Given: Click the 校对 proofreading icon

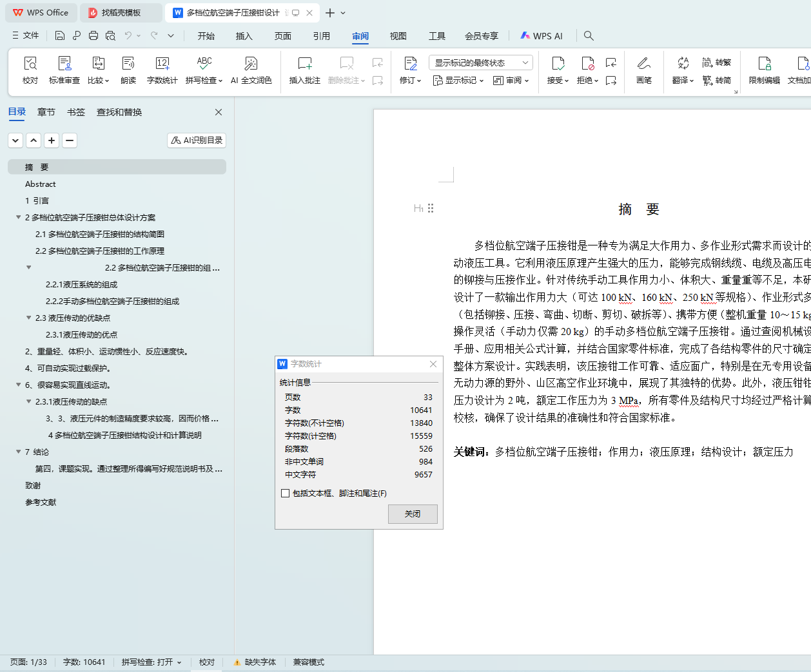Looking at the screenshot, I should (30, 63).
